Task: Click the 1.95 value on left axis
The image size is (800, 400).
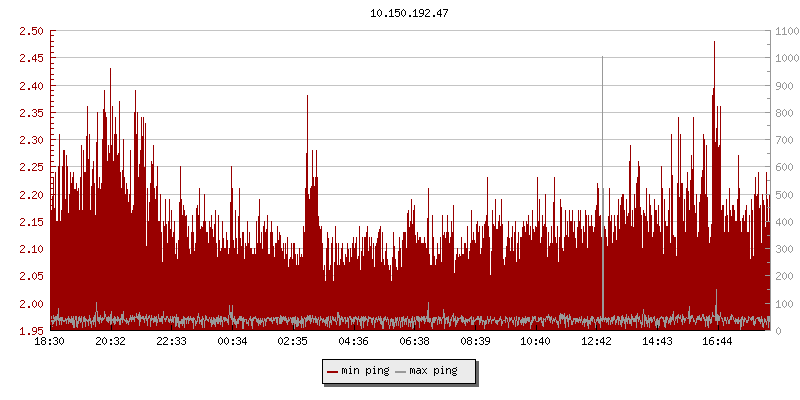Action: (31, 330)
